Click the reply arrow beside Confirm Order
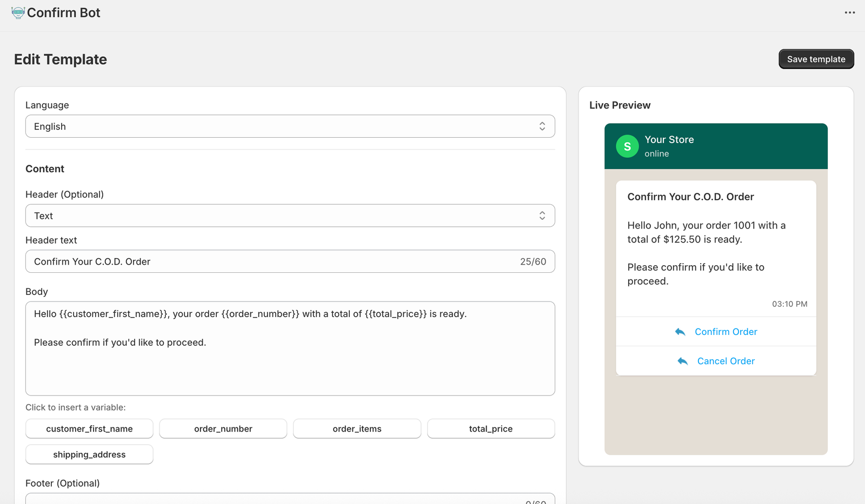The image size is (865, 504). click(680, 332)
